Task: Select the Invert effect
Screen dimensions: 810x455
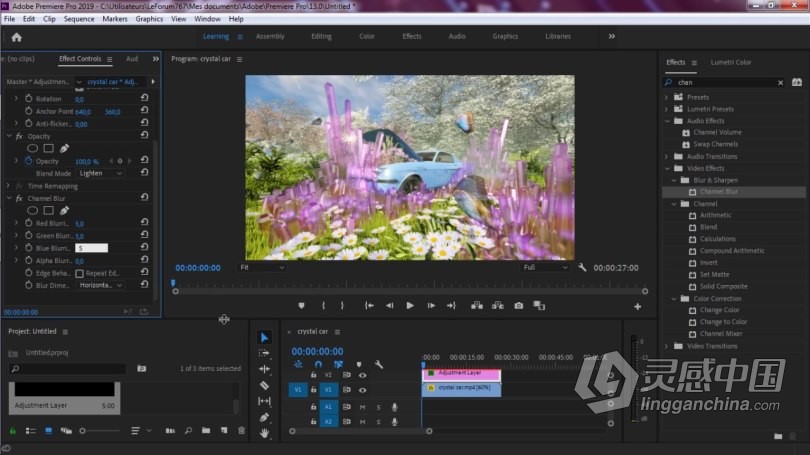Action: (708, 262)
